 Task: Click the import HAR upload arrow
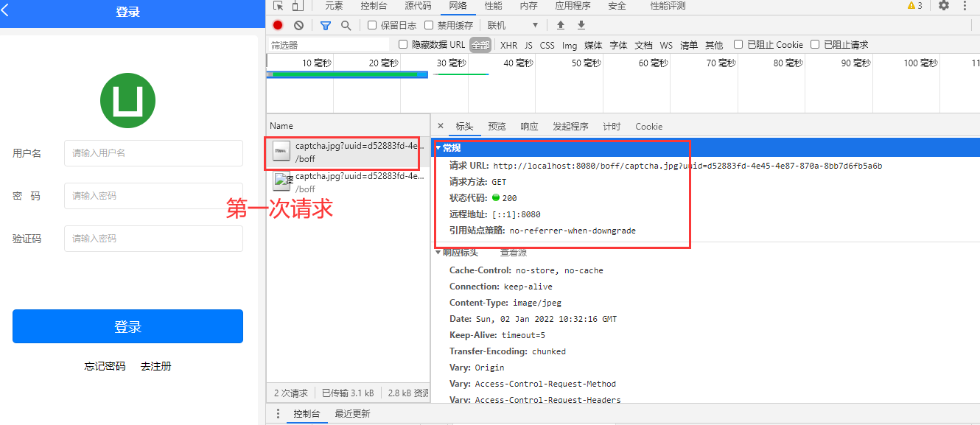point(561,25)
